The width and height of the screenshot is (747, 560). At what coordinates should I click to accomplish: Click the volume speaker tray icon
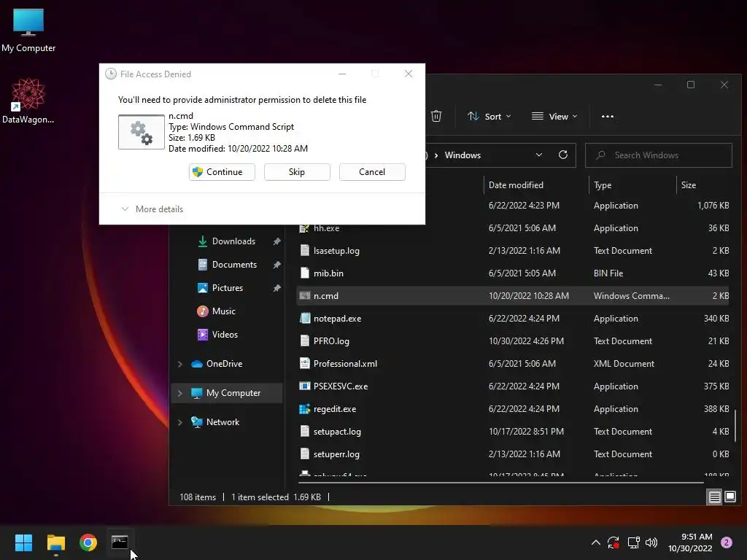pyautogui.click(x=651, y=542)
